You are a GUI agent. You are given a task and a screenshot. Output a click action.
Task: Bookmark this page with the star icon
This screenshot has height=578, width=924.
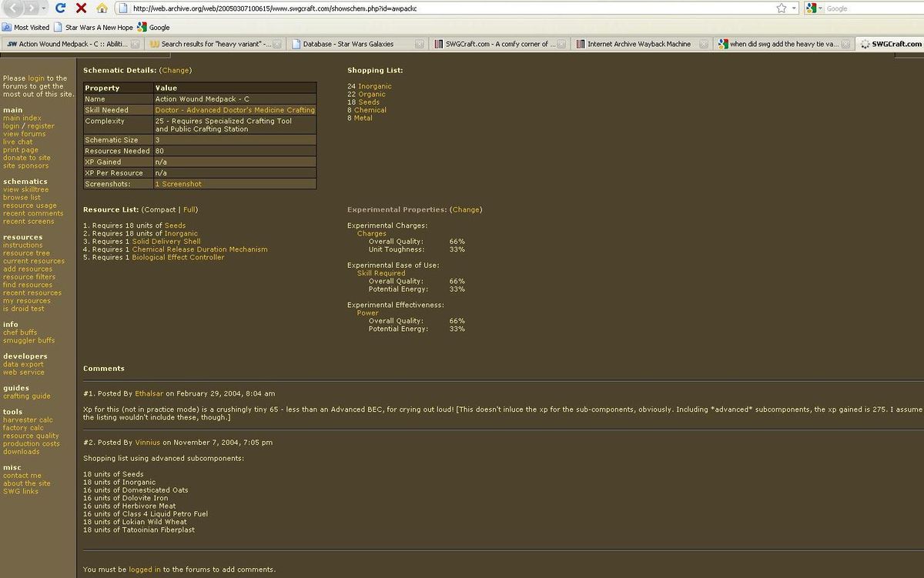pyautogui.click(x=782, y=8)
